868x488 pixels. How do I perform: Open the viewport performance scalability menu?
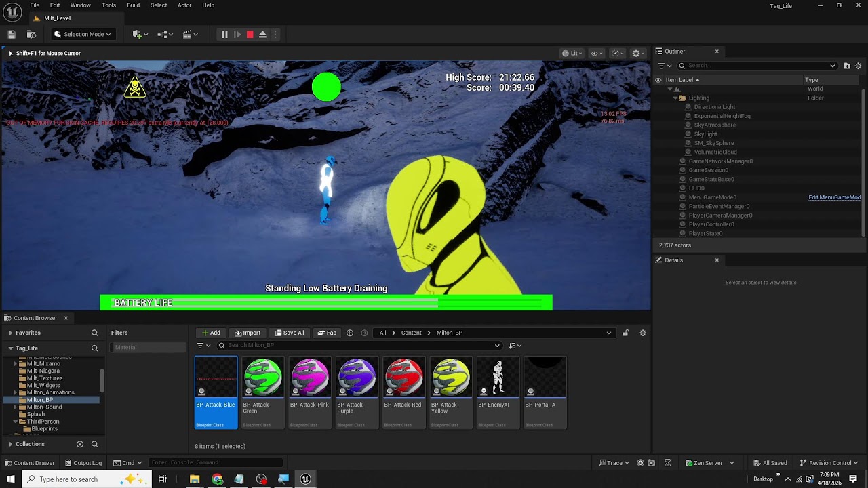coord(617,53)
